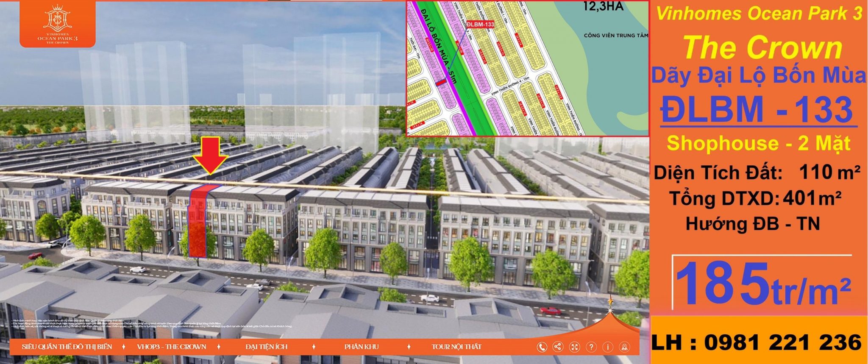The height and width of the screenshot is (364, 868).
Task: Click the map location icon in bottom bar
Action: point(624,347)
